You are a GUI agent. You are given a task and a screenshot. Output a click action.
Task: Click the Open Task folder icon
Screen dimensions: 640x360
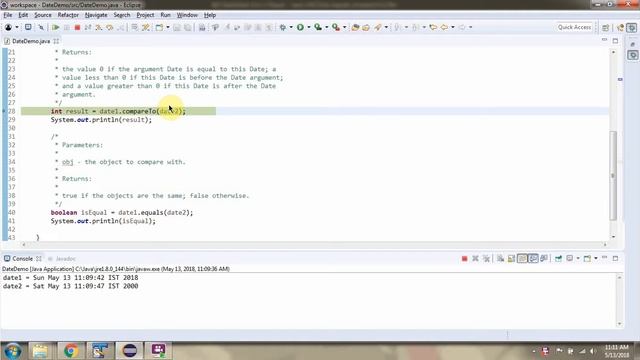366,27
